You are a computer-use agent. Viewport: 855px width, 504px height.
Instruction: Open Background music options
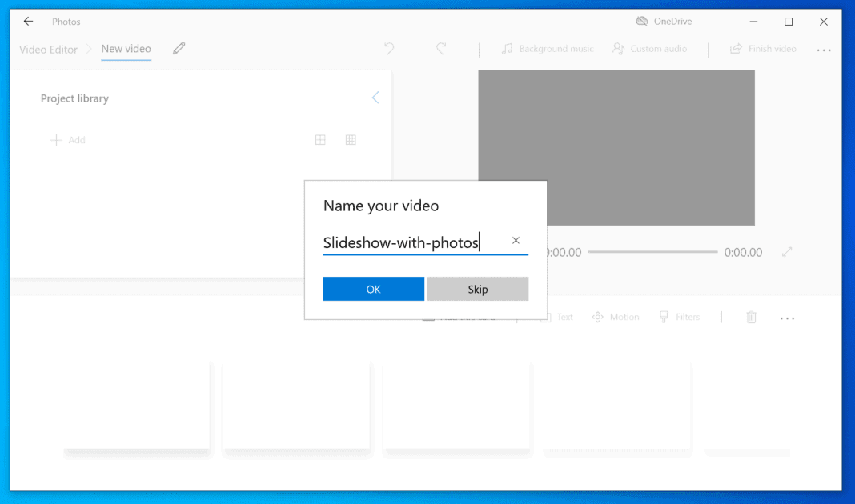[x=548, y=49]
